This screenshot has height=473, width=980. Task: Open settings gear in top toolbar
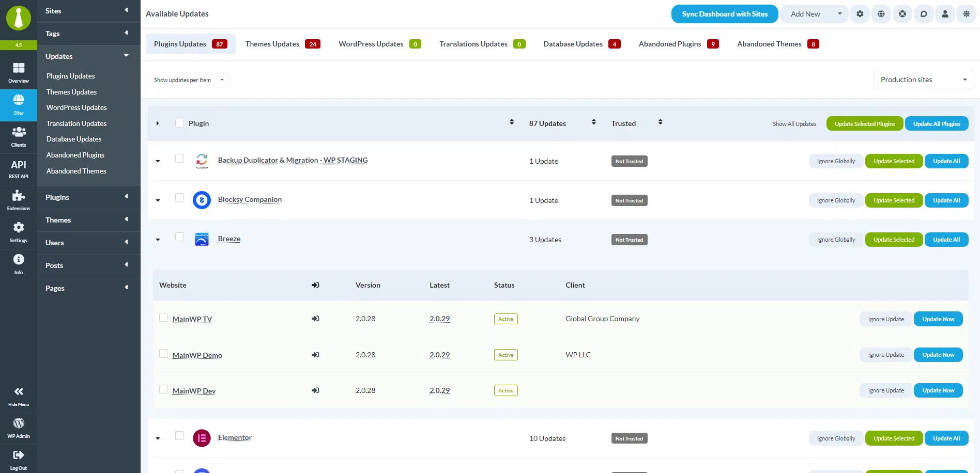[860, 14]
